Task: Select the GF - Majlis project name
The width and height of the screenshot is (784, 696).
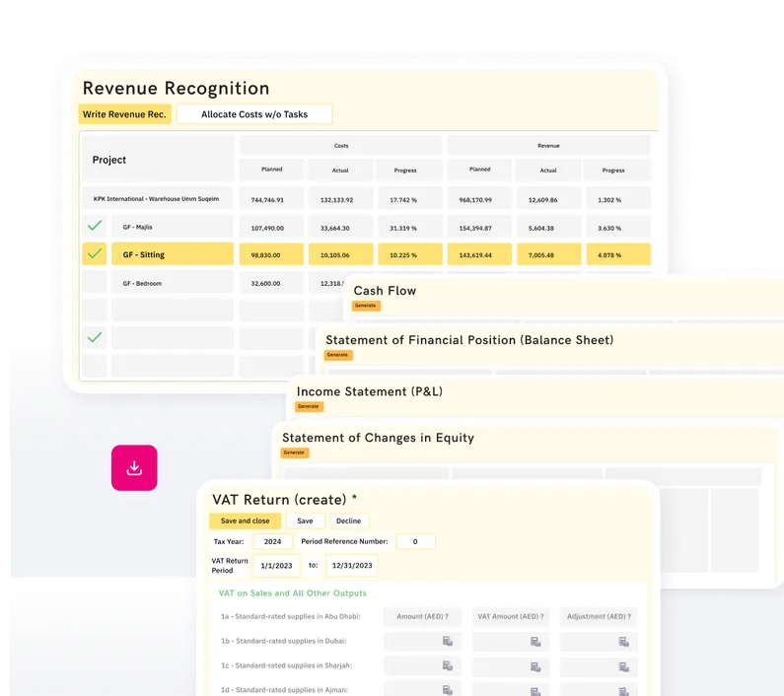Action: (x=172, y=226)
